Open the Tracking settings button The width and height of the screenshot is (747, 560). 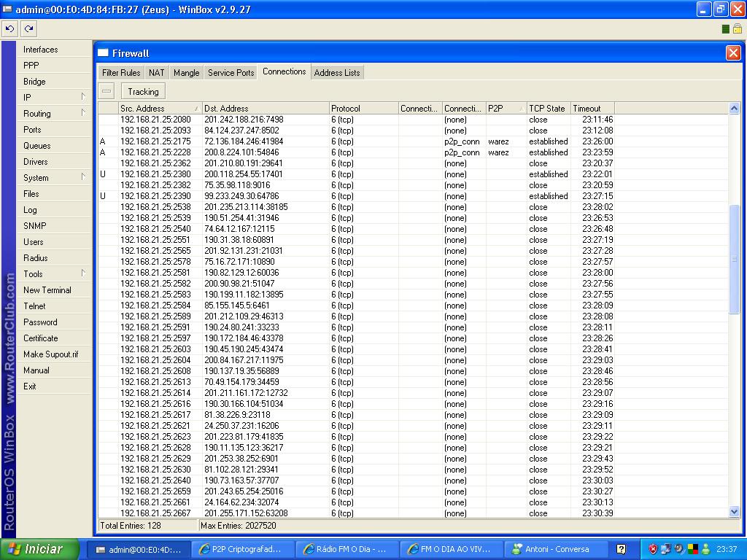144,91
